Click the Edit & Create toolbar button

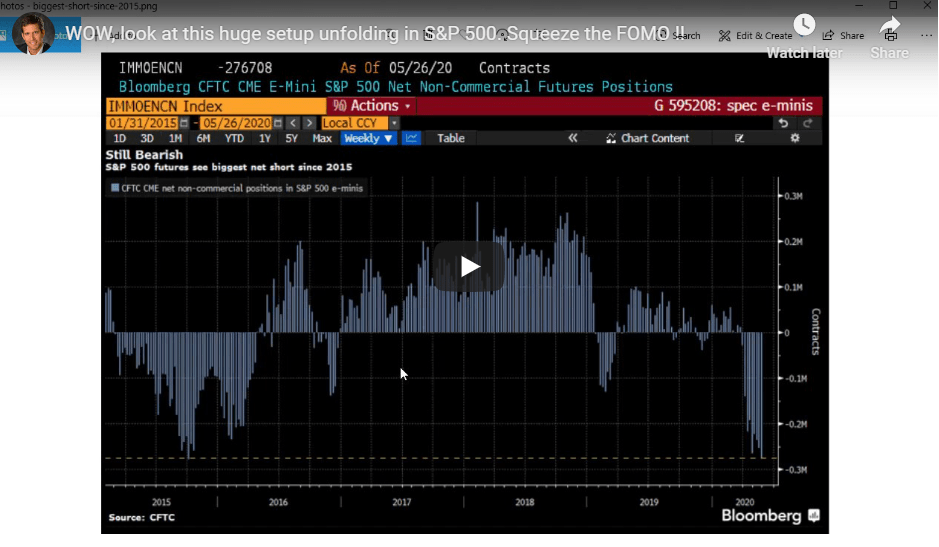(756, 36)
